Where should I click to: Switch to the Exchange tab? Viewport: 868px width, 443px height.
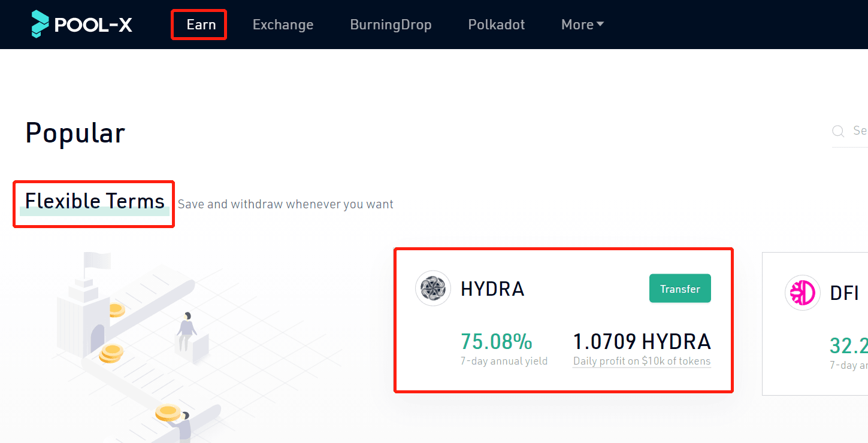pyautogui.click(x=283, y=25)
